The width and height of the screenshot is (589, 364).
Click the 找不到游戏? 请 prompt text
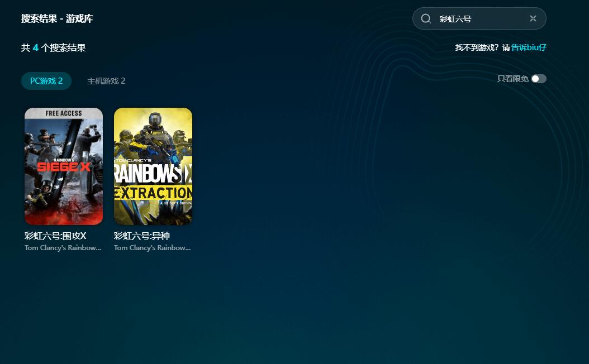pos(483,47)
